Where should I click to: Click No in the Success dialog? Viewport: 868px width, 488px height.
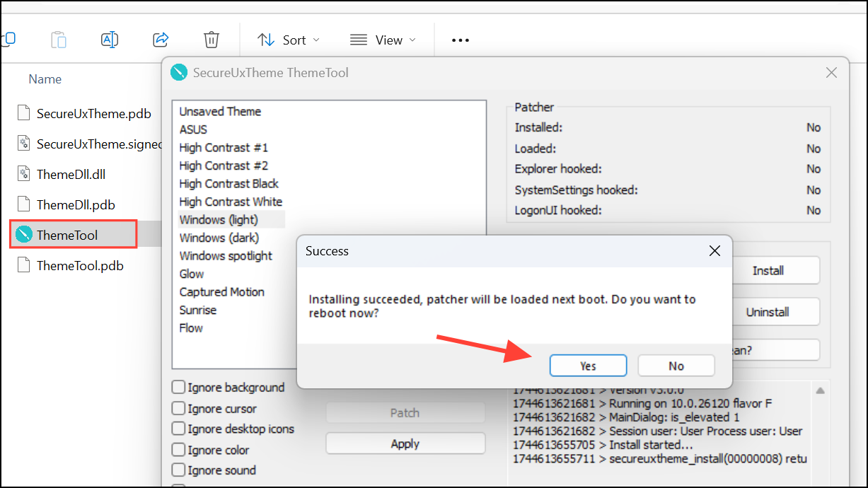676,366
